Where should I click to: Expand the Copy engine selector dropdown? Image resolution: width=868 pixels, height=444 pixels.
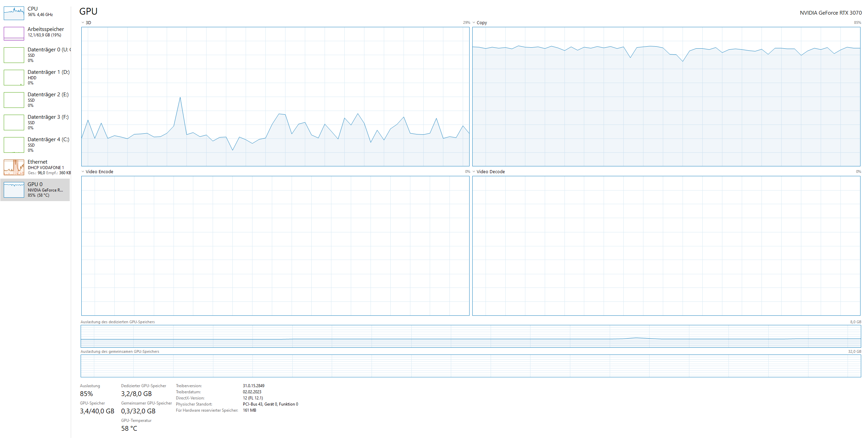pos(474,23)
